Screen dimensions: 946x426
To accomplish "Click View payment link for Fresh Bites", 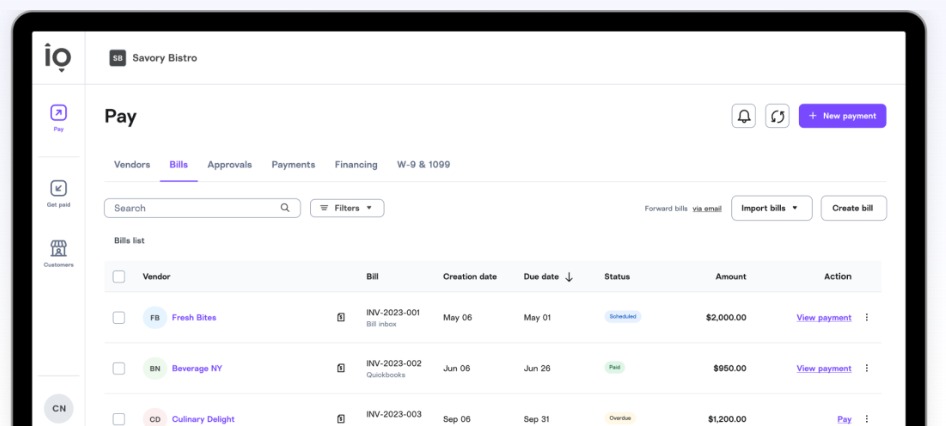I will coord(823,317).
